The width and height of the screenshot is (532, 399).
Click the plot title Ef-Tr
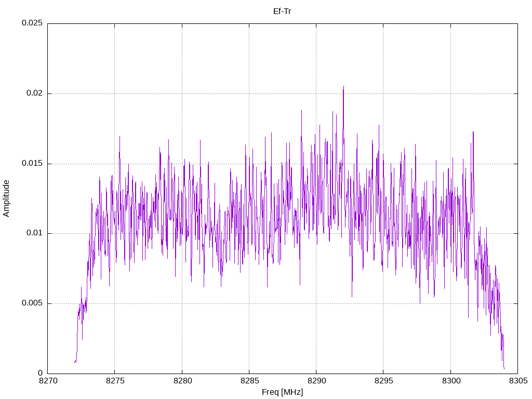(x=282, y=11)
